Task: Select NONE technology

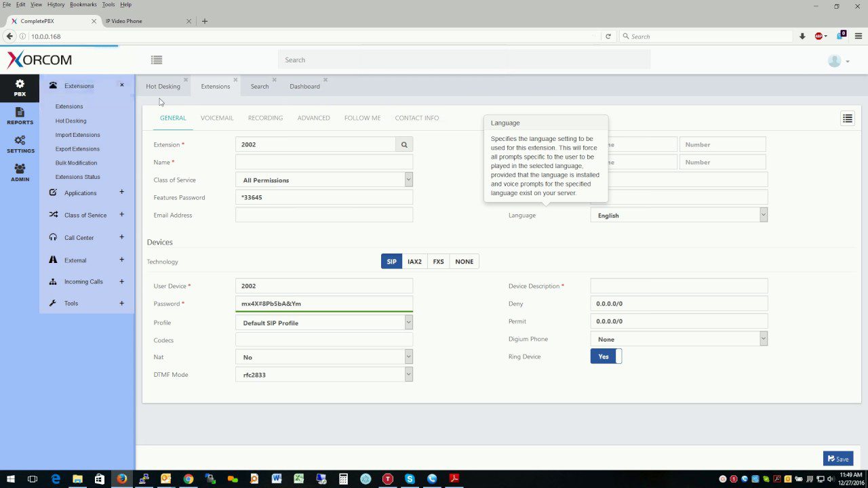Action: point(464,262)
